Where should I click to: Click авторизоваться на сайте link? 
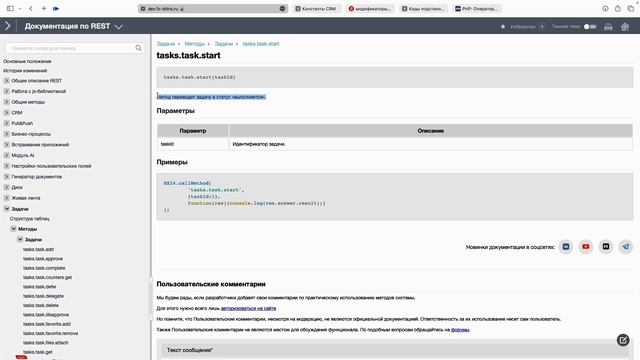point(248,309)
